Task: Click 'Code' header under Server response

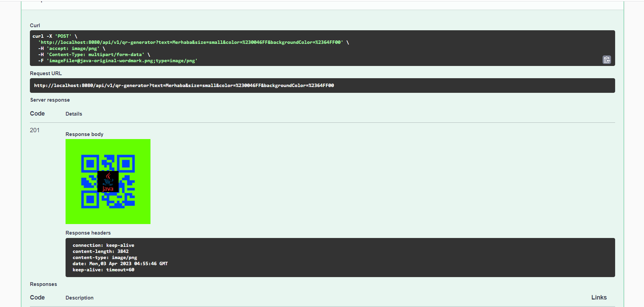Action: point(37,114)
